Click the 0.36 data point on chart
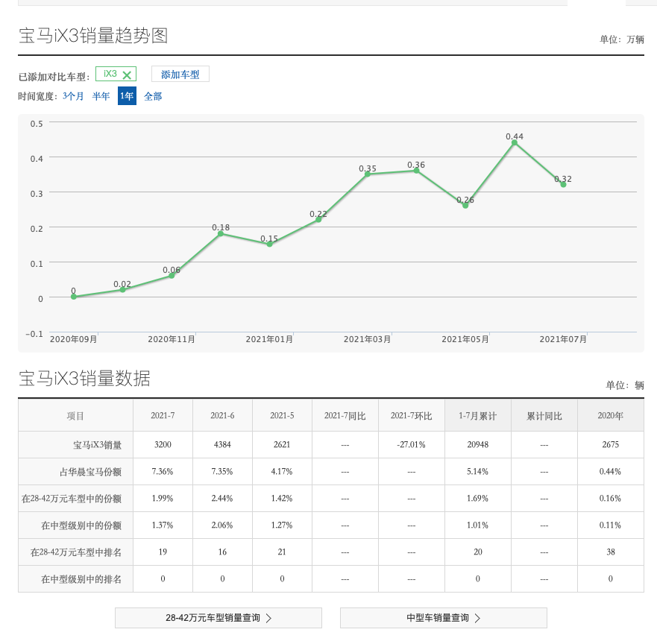The image size is (657, 644). point(416,171)
